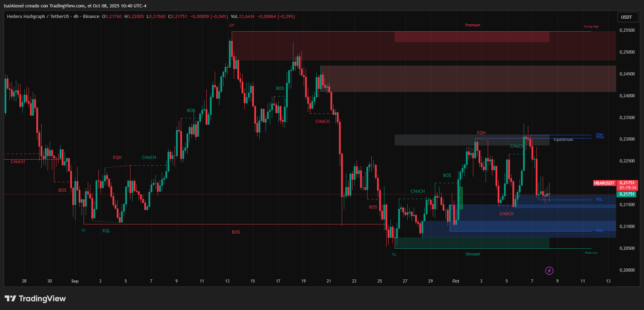Click the Sep date on time axis

pos(75,281)
